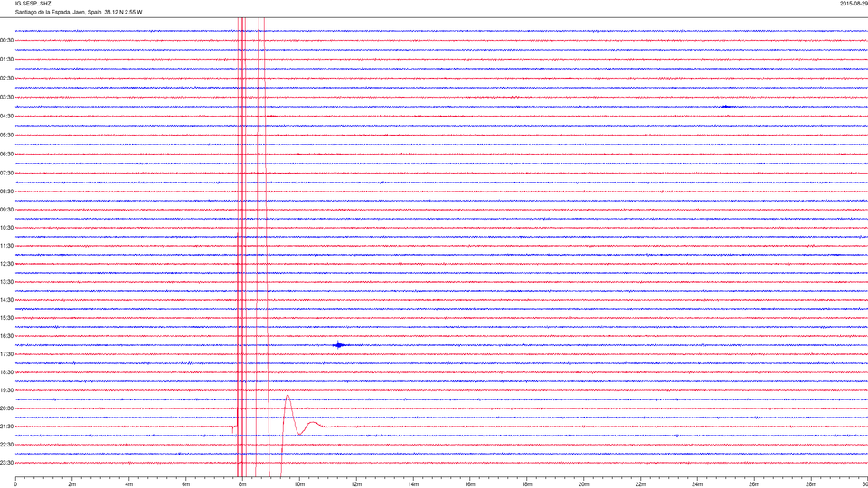
Task: Select the 01:30 time label
Action: click(x=6, y=60)
